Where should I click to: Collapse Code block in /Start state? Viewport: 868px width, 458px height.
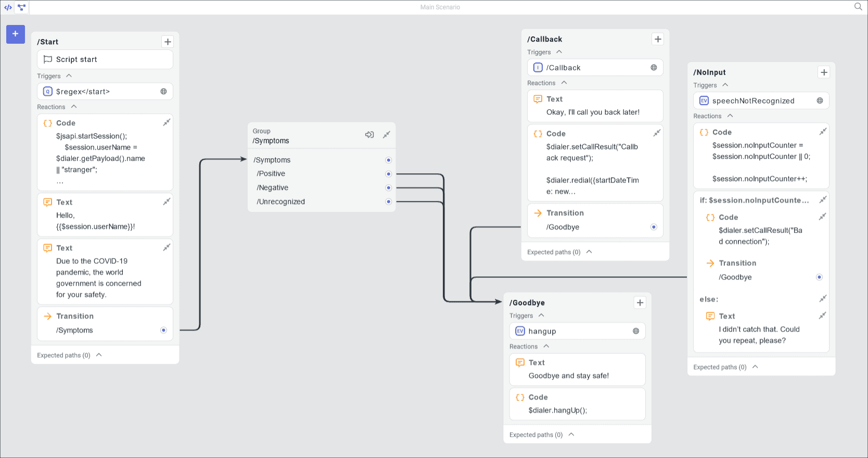167,122
